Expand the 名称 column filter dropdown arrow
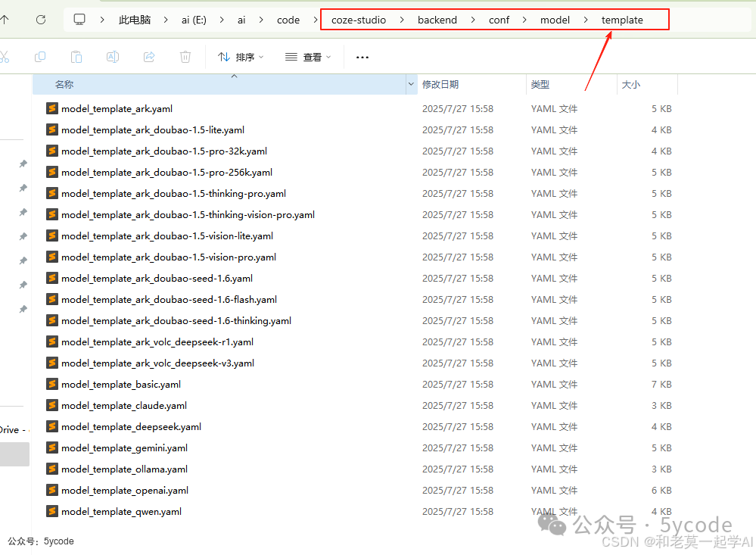Screen dimensions: 756x555 [x=411, y=85]
